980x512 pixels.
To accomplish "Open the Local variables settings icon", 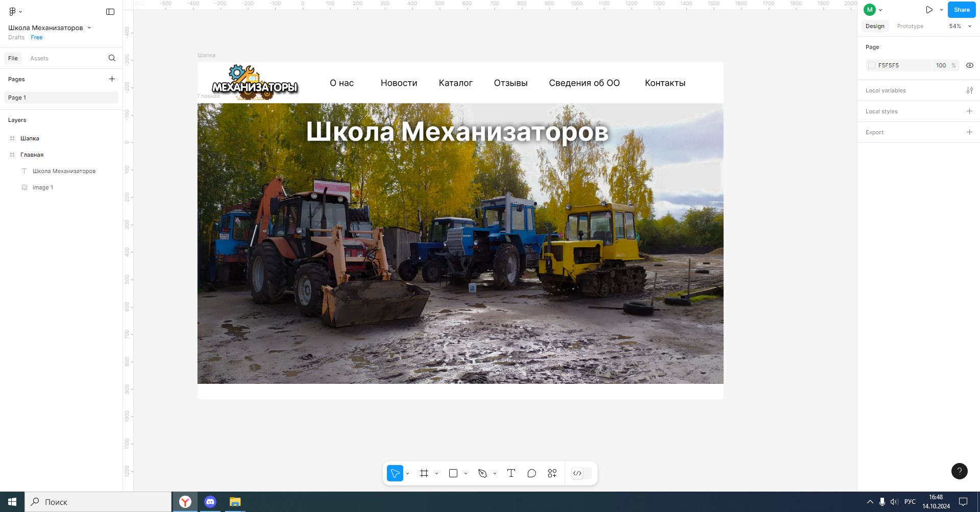I will click(x=970, y=90).
